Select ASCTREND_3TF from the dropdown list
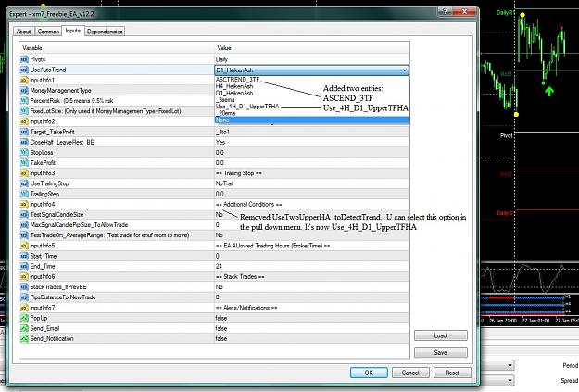Viewport: 579px width, 392px height. pyautogui.click(x=237, y=80)
